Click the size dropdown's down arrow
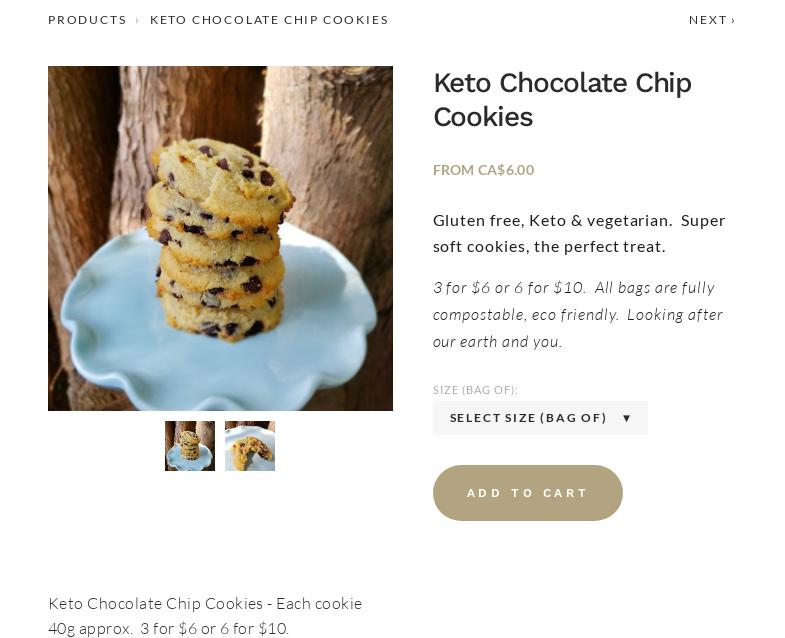 point(627,418)
